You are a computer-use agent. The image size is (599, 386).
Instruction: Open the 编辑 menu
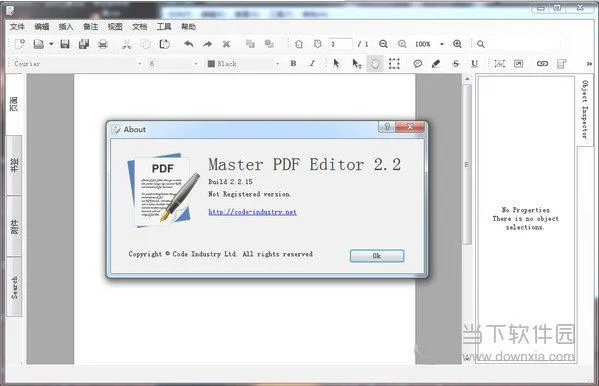pos(42,26)
